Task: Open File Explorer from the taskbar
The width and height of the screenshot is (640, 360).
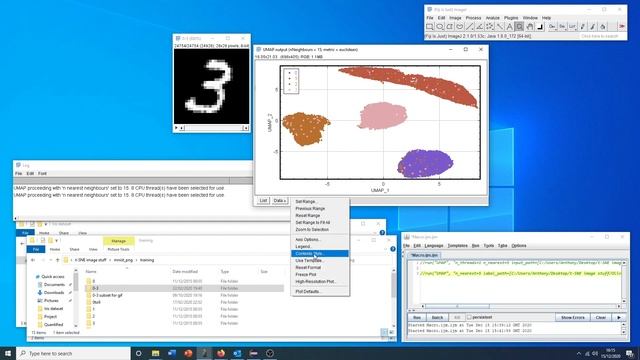Action: pos(156,353)
